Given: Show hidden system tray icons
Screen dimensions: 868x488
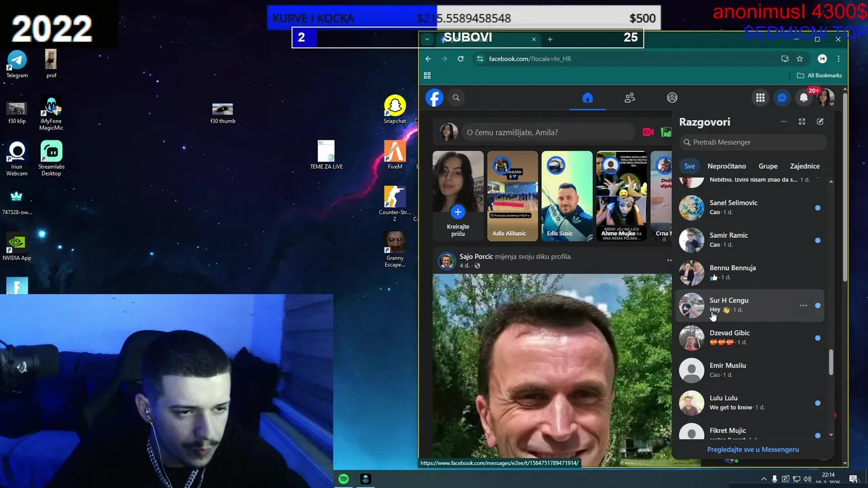Looking at the screenshot, I should tap(764, 479).
